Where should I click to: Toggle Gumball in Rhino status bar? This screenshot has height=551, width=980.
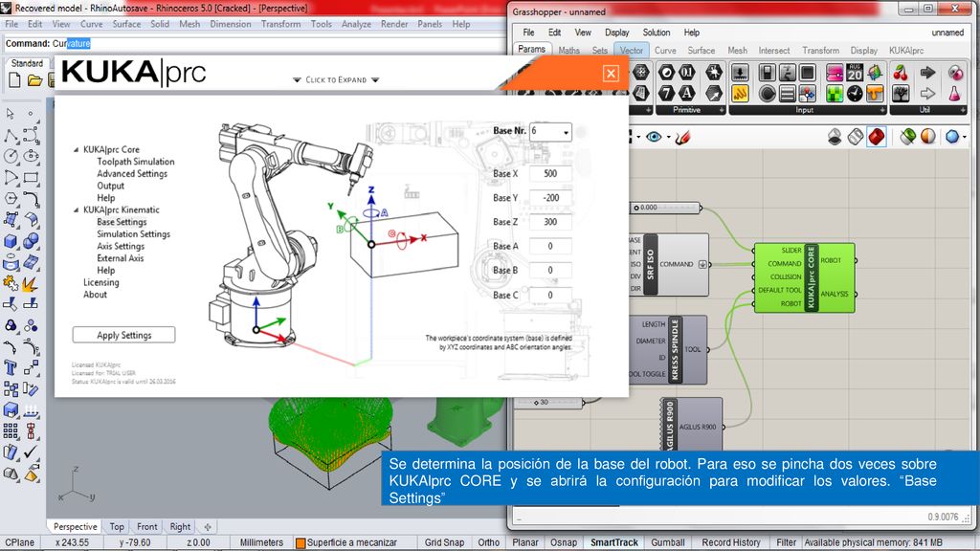(667, 542)
